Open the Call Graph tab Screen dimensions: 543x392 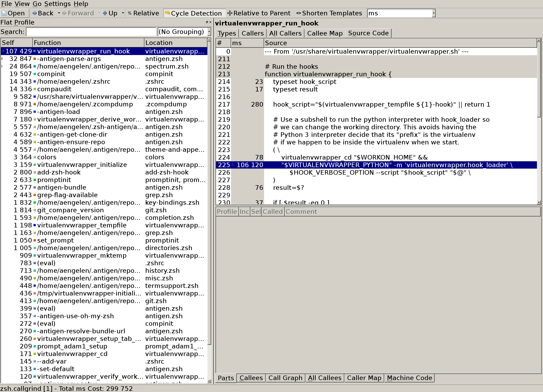(285, 378)
